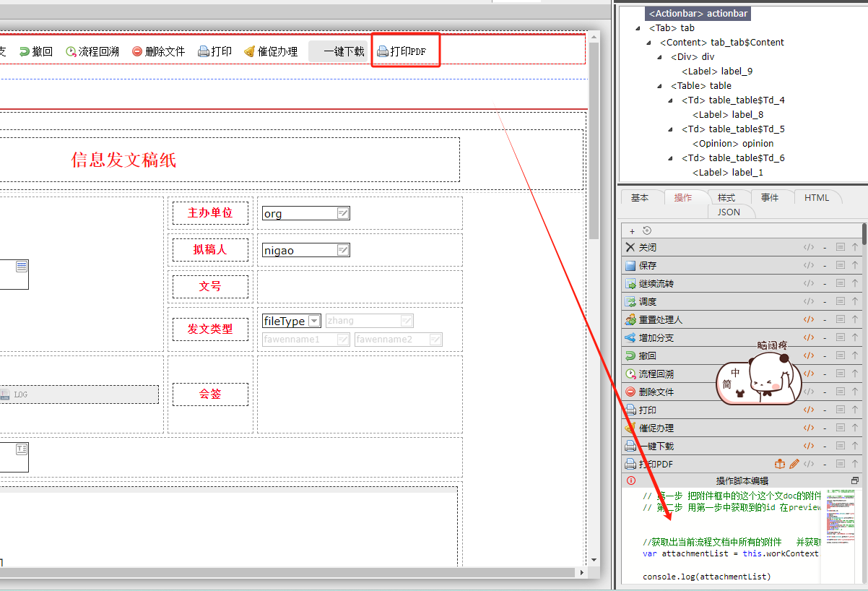Select <Label> label_8 in the tree

728,114
